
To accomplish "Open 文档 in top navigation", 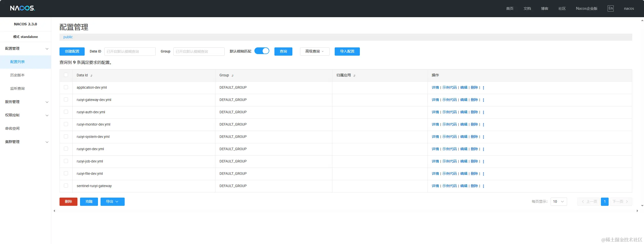I will click(527, 8).
